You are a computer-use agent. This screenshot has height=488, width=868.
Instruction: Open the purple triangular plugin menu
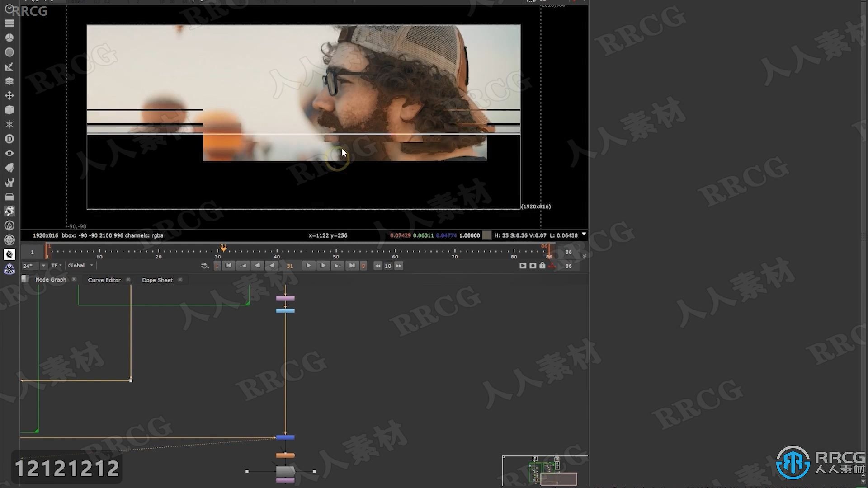click(9, 269)
